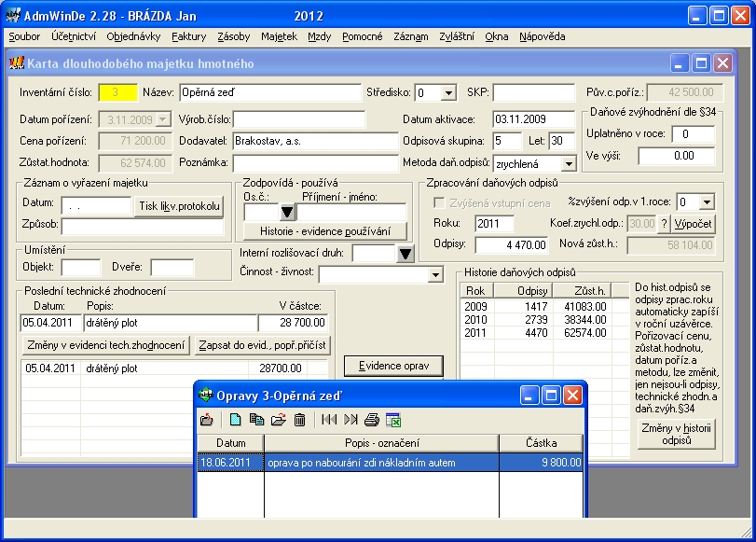Screen dimensions: 756x542
Task: Open the Pomocné menu
Action: tap(362, 36)
